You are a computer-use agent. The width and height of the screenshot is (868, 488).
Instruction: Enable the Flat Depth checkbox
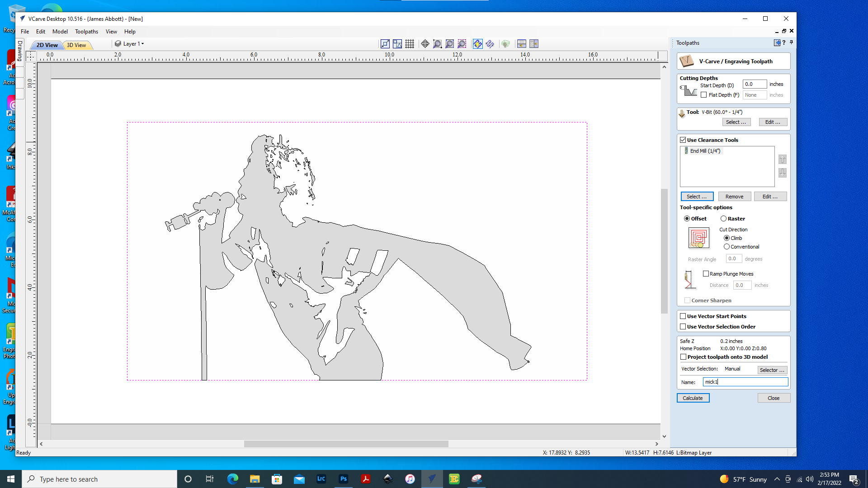pyautogui.click(x=704, y=95)
